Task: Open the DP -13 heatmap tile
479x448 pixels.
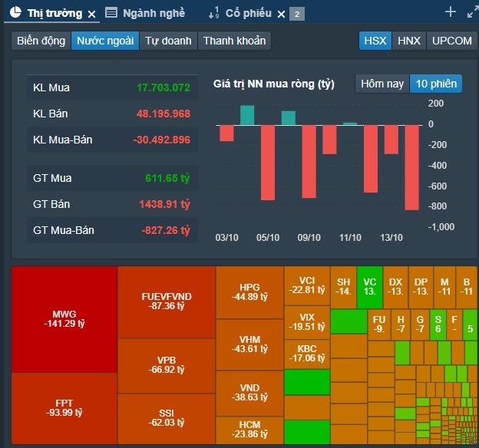Action: coord(421,287)
